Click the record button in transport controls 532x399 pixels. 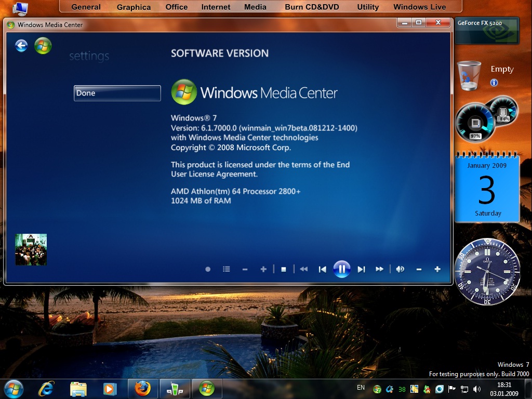pos(208,270)
